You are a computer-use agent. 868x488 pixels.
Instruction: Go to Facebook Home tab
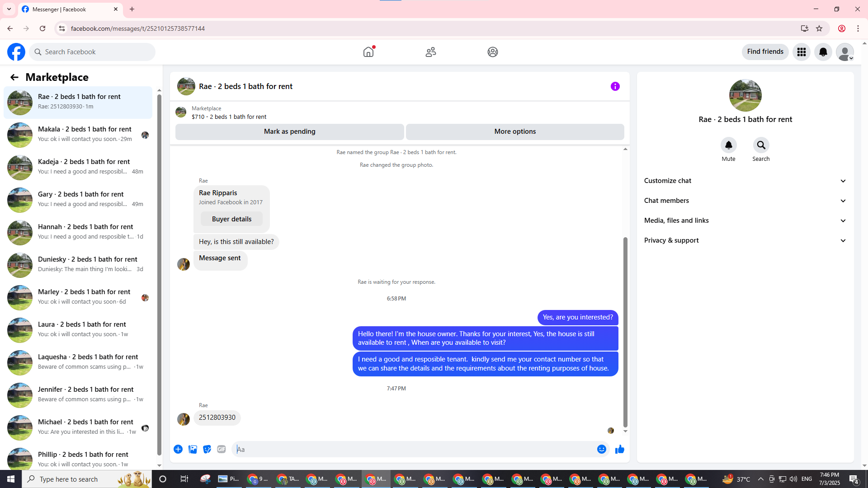pos(368,52)
